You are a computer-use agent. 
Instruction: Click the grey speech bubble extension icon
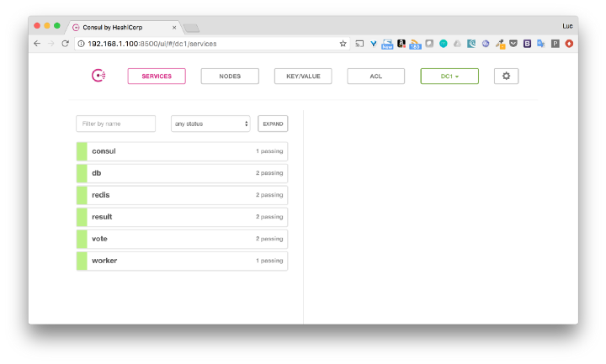(x=429, y=44)
